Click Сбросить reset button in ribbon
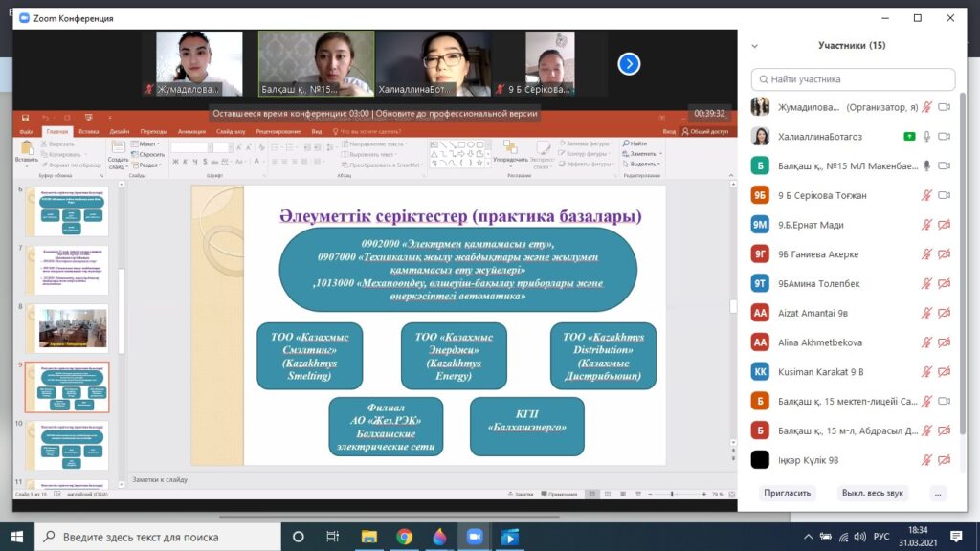The width and height of the screenshot is (980, 551). click(x=148, y=154)
